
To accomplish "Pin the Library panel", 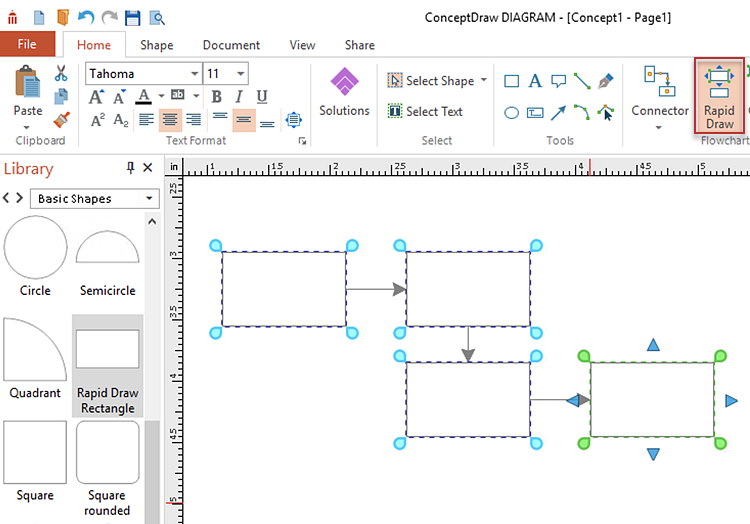I will pos(130,168).
